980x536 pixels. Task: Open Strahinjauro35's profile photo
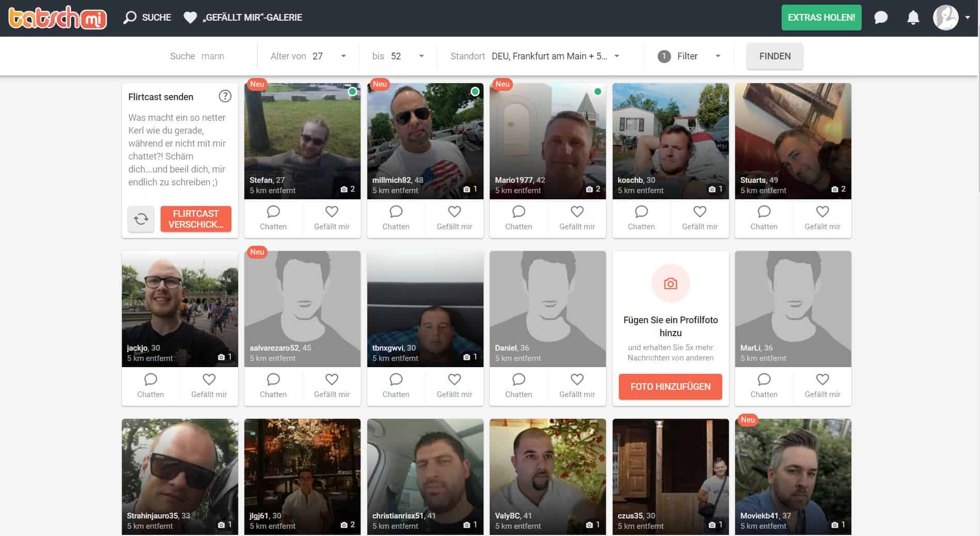click(x=180, y=477)
